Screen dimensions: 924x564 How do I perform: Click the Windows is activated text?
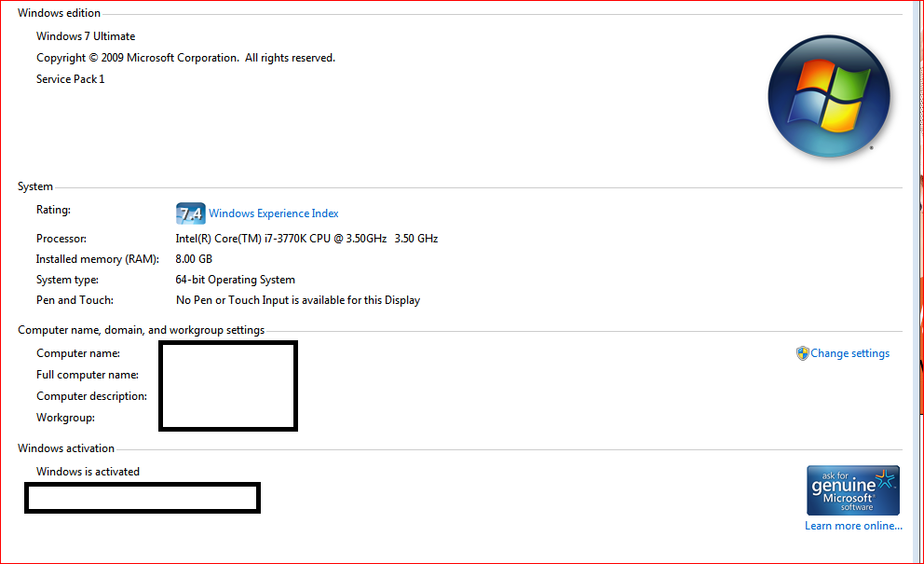[x=88, y=472]
